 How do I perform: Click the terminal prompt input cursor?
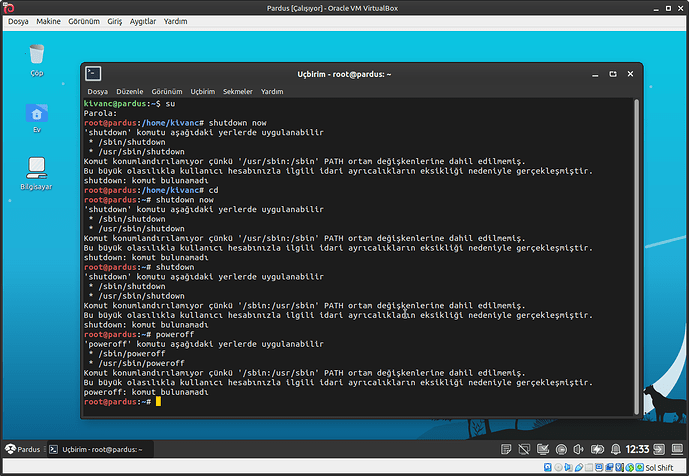click(158, 402)
